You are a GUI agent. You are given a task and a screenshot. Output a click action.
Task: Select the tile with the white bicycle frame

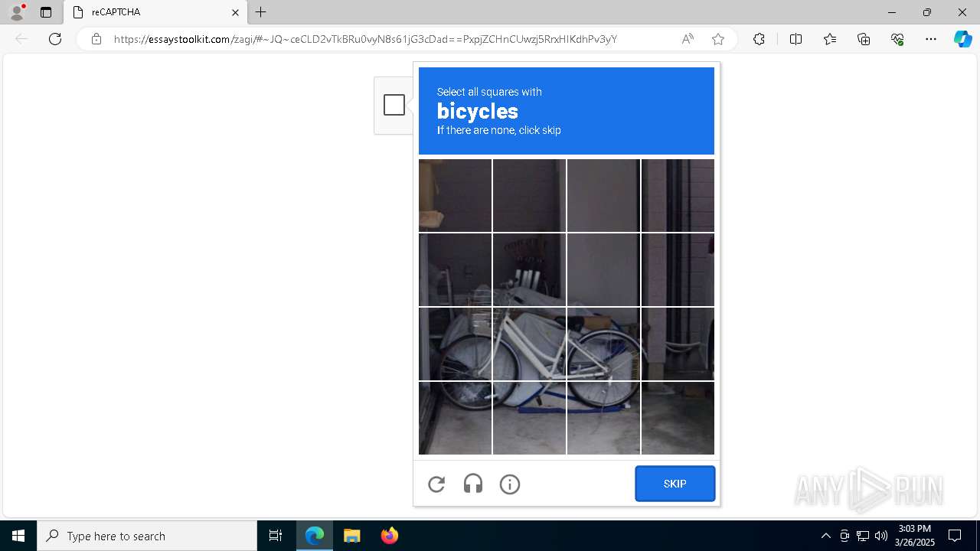(x=529, y=344)
